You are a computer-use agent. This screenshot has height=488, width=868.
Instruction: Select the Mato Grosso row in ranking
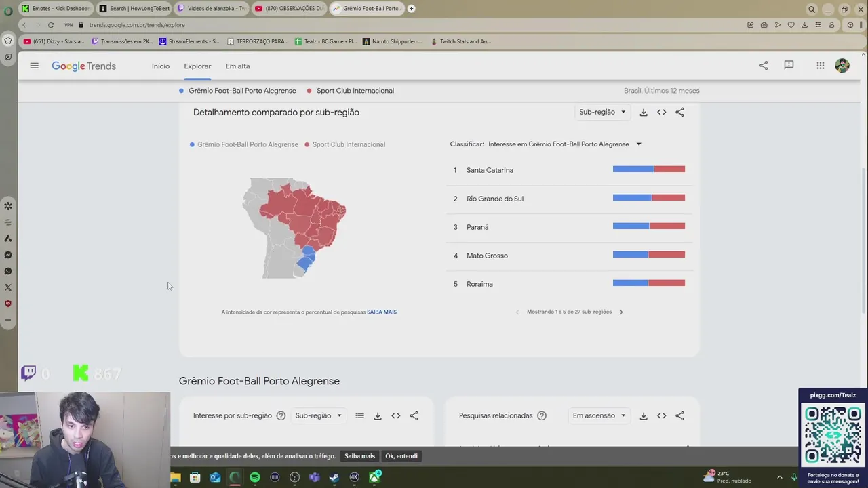(570, 256)
